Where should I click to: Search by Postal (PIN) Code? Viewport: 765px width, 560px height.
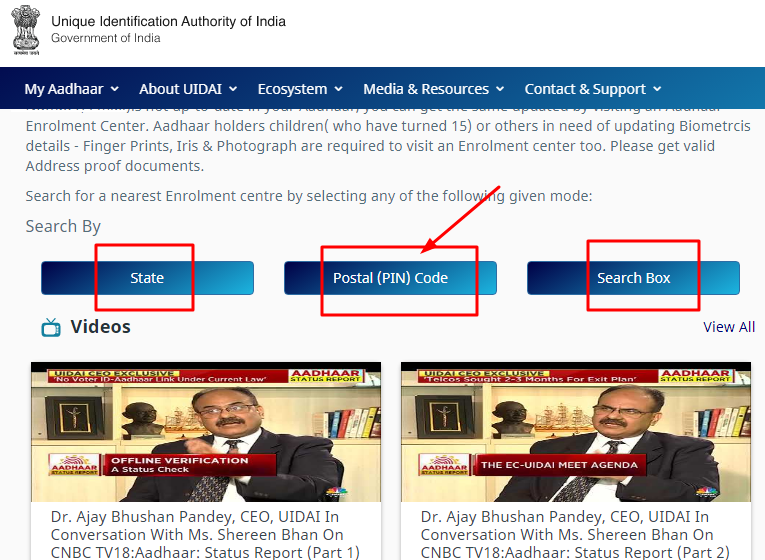(x=390, y=278)
